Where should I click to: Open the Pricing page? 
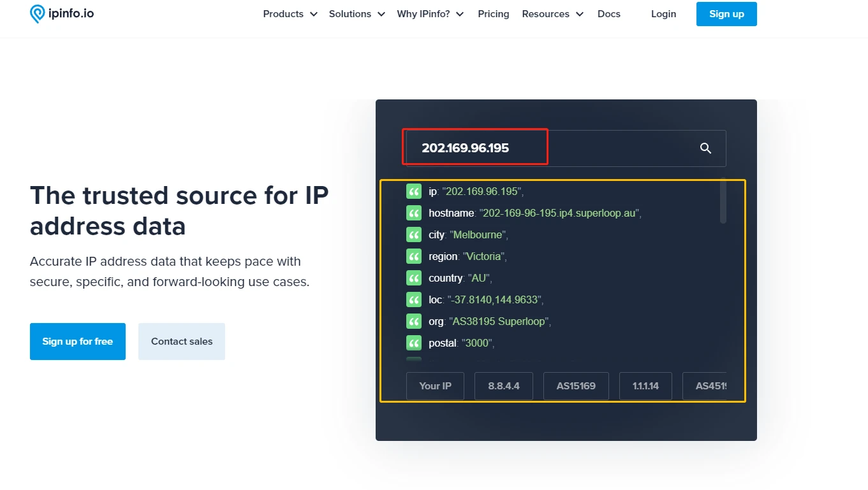(x=493, y=14)
